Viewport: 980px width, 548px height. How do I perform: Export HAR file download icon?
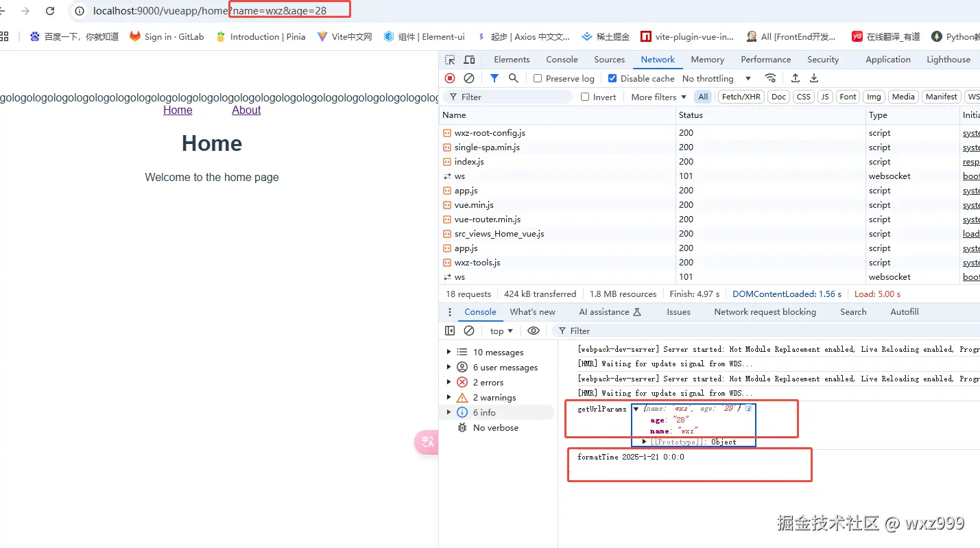tap(814, 78)
